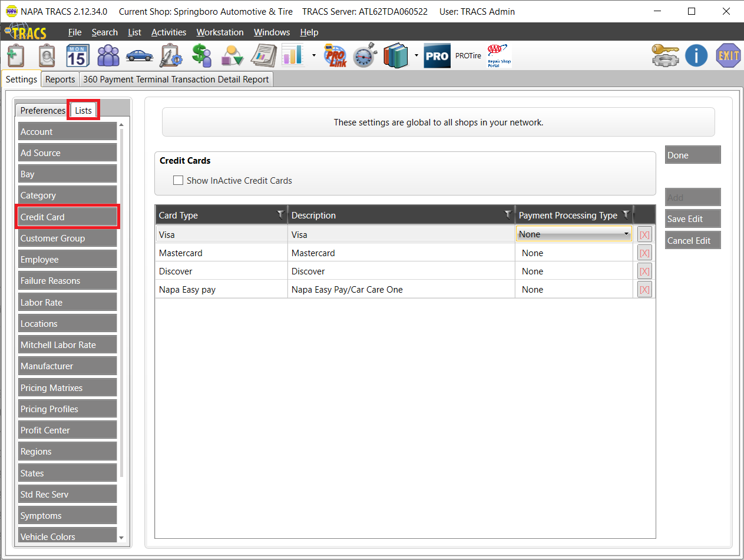Open PROTire from the toolbar
The width and height of the screenshot is (744, 560).
(x=468, y=56)
